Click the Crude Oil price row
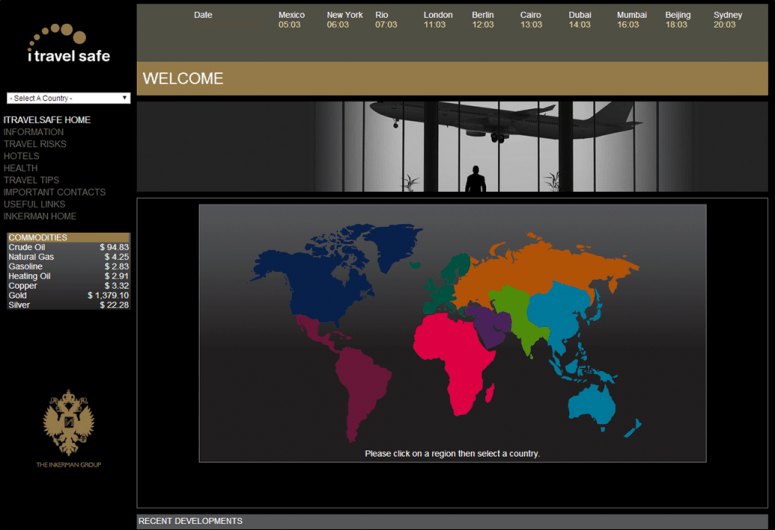The height and width of the screenshot is (530, 775). click(69, 247)
